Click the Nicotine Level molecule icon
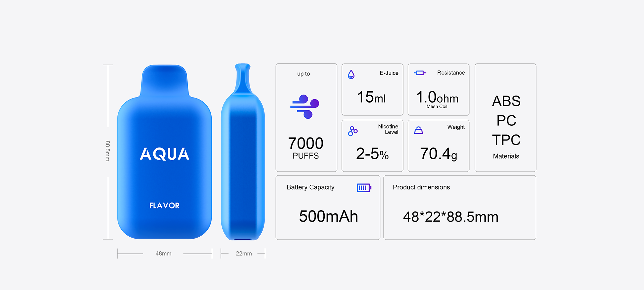Image resolution: width=644 pixels, height=290 pixels. (x=353, y=131)
